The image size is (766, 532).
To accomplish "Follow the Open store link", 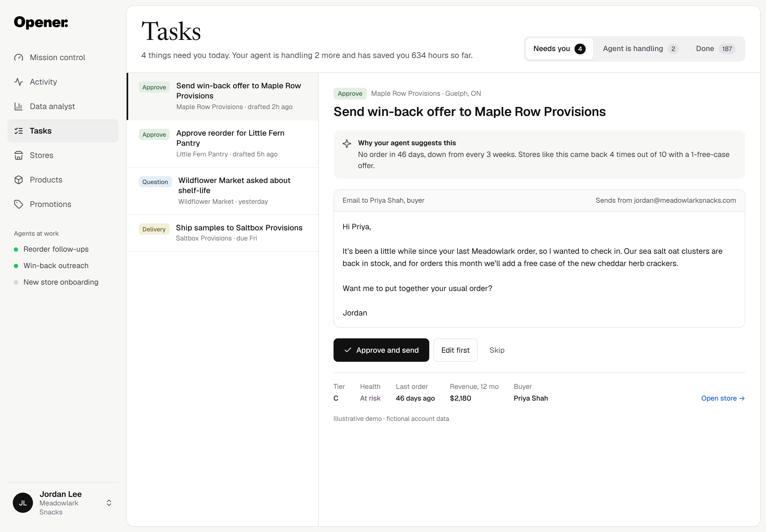I will [x=723, y=398].
